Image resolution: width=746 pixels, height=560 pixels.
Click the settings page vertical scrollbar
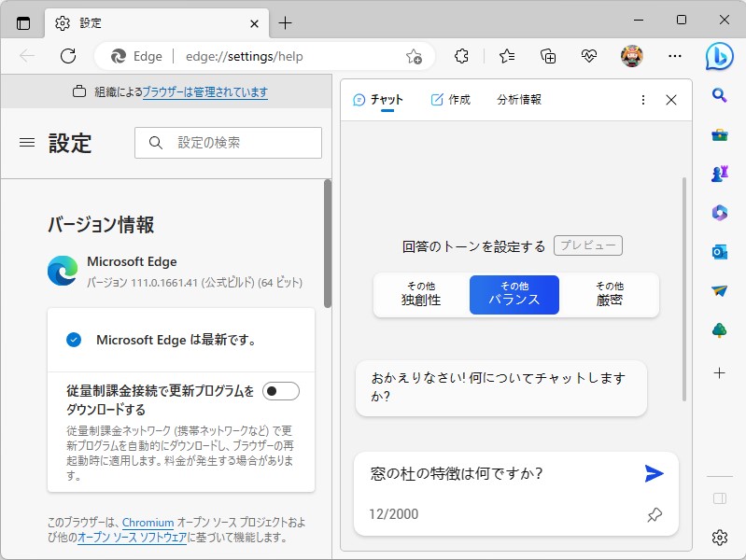(x=328, y=244)
